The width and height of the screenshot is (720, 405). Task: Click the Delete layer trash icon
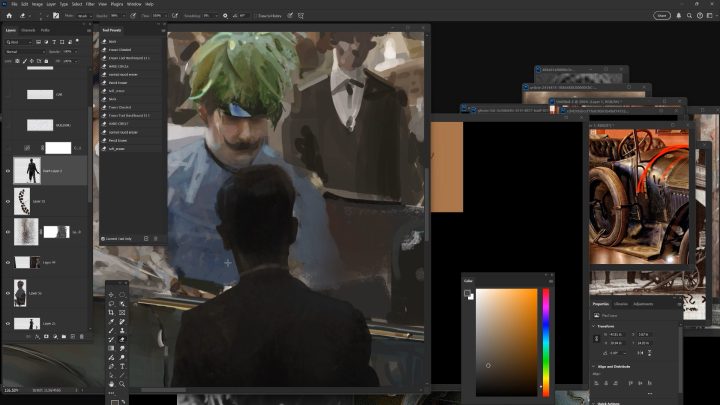(82, 337)
